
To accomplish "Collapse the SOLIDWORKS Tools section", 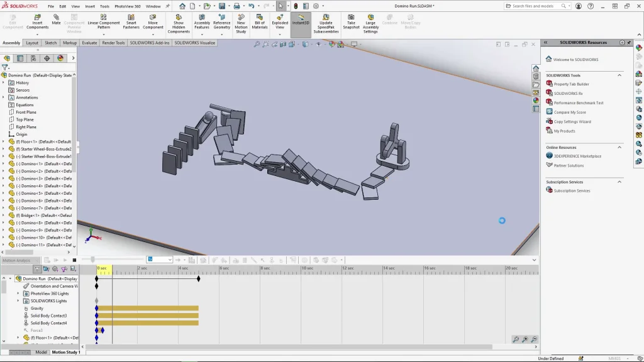I will coord(619,75).
